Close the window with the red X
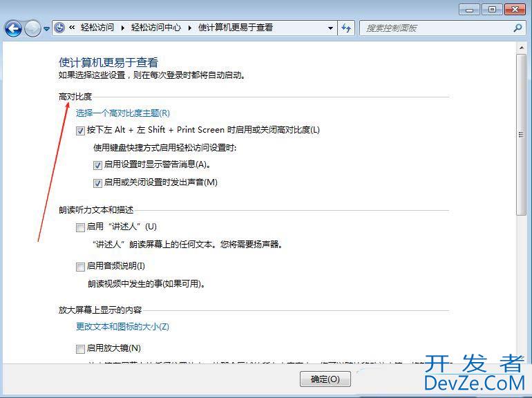532x398 pixels. pyautogui.click(x=515, y=10)
